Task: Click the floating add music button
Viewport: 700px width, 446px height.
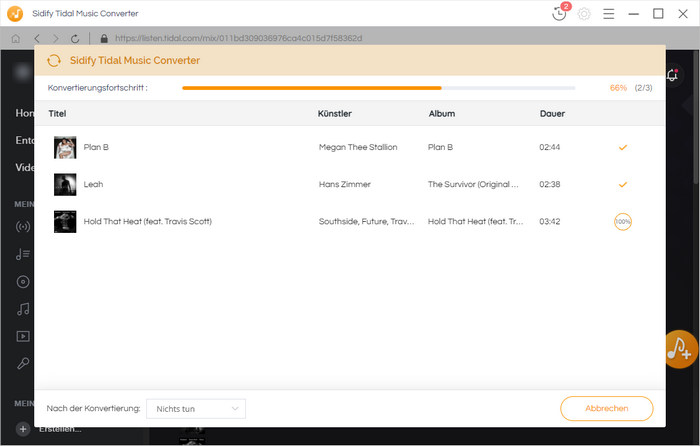Action: point(679,349)
